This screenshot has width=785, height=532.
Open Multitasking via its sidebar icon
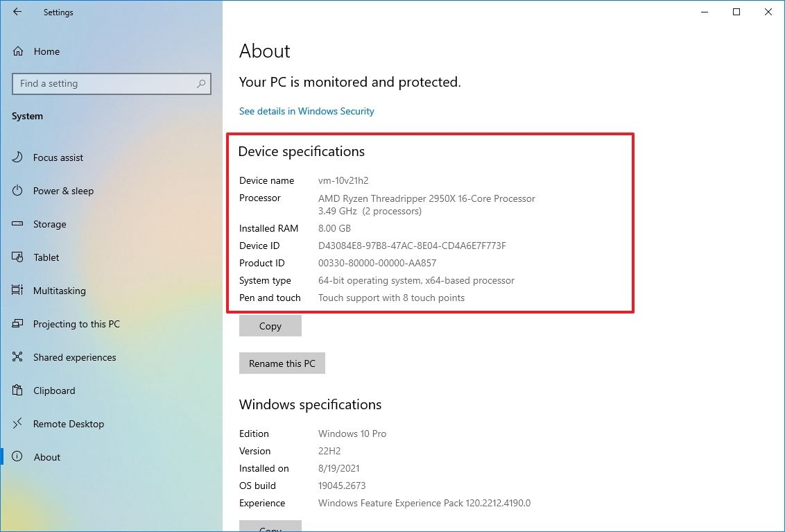coord(17,291)
